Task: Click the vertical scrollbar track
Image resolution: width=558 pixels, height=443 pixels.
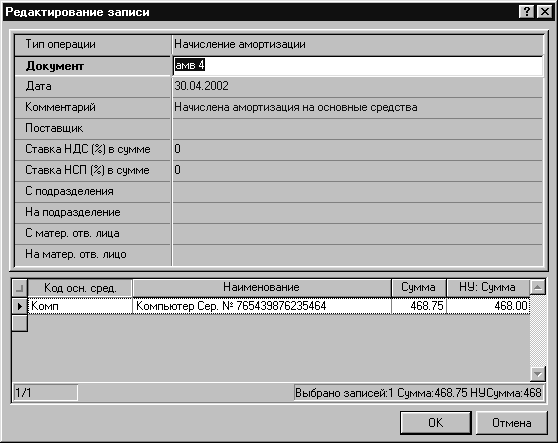Action: 538,331
